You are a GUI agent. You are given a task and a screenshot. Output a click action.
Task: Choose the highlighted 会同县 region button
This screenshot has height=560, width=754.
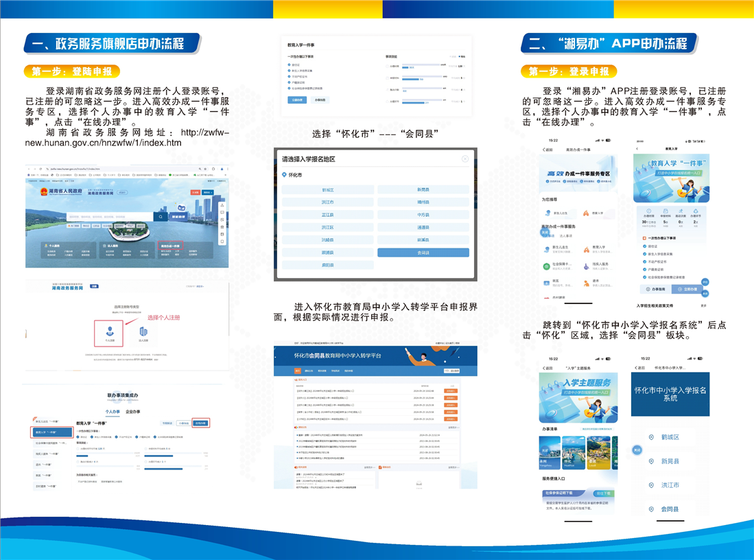point(423,253)
